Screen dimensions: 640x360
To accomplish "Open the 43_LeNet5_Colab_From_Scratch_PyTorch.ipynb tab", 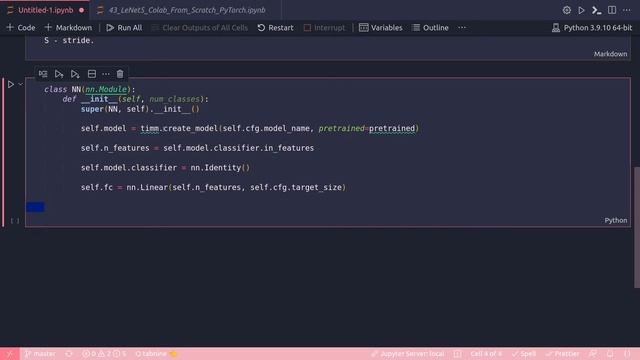I will point(187,10).
